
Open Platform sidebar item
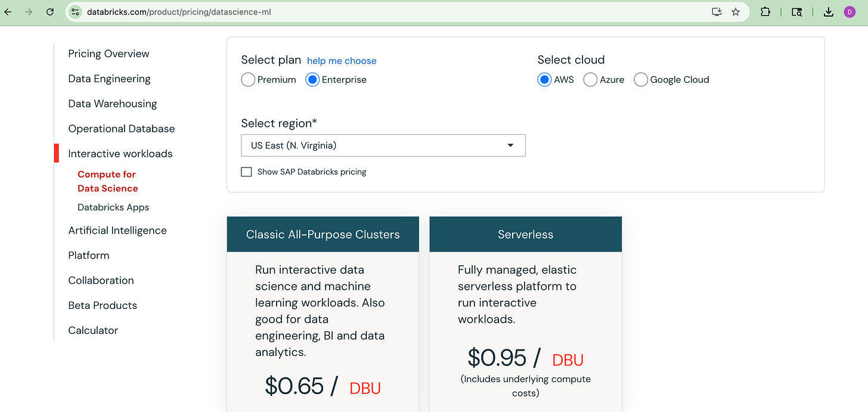[x=89, y=255]
